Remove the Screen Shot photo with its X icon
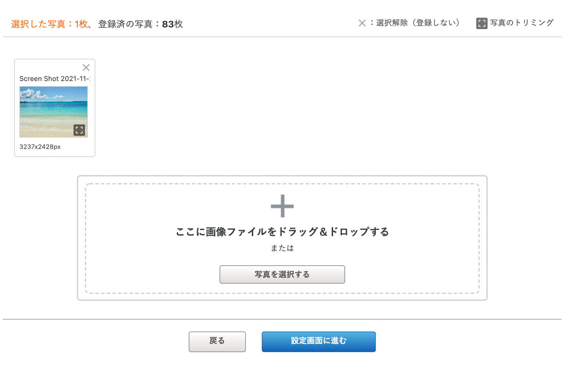This screenshot has height=372, width=588. (x=86, y=68)
